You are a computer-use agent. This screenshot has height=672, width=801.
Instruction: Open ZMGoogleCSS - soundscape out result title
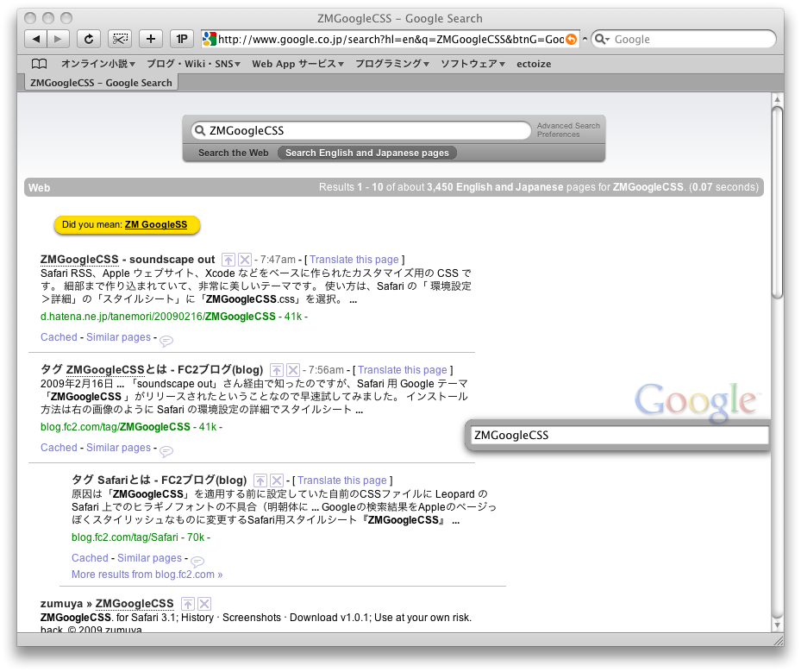[128, 260]
